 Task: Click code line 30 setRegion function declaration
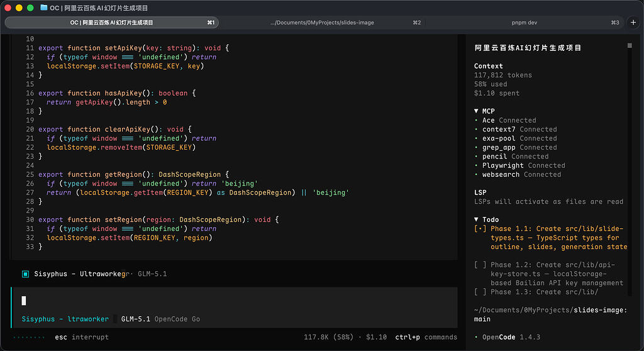click(158, 220)
